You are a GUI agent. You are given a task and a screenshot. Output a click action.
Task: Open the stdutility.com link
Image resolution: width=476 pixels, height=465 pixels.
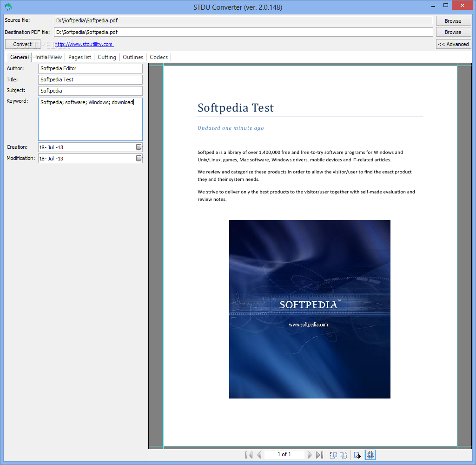[84, 44]
